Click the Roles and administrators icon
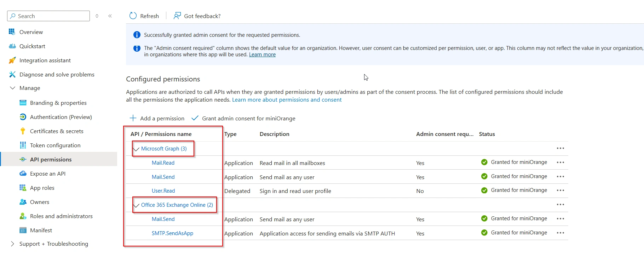This screenshot has height=256, width=644. [x=23, y=216]
